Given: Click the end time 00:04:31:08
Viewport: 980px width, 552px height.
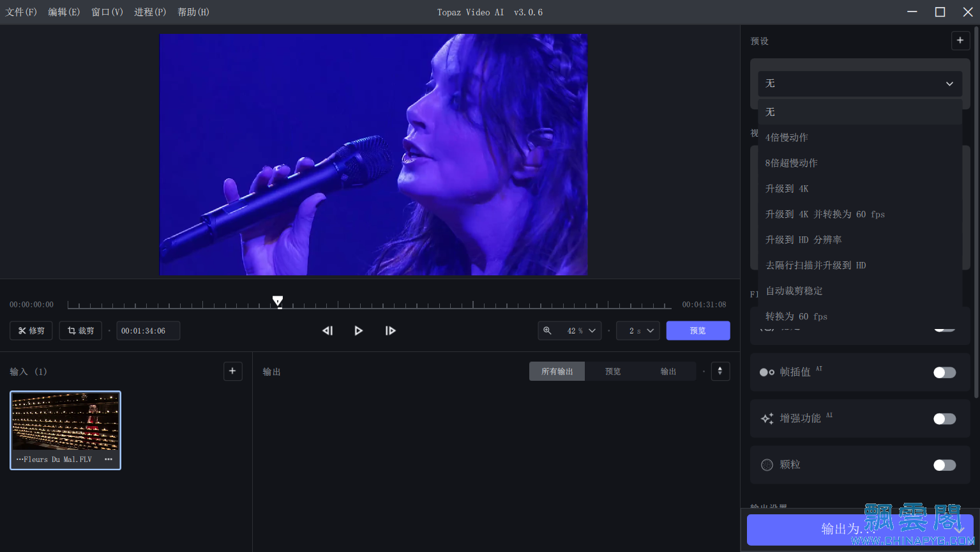Looking at the screenshot, I should click(704, 305).
